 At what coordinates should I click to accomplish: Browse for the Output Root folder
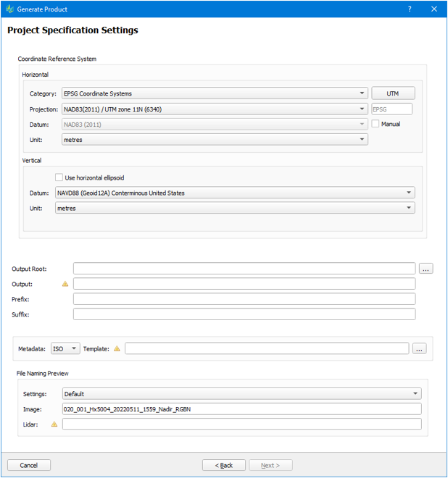(426, 269)
